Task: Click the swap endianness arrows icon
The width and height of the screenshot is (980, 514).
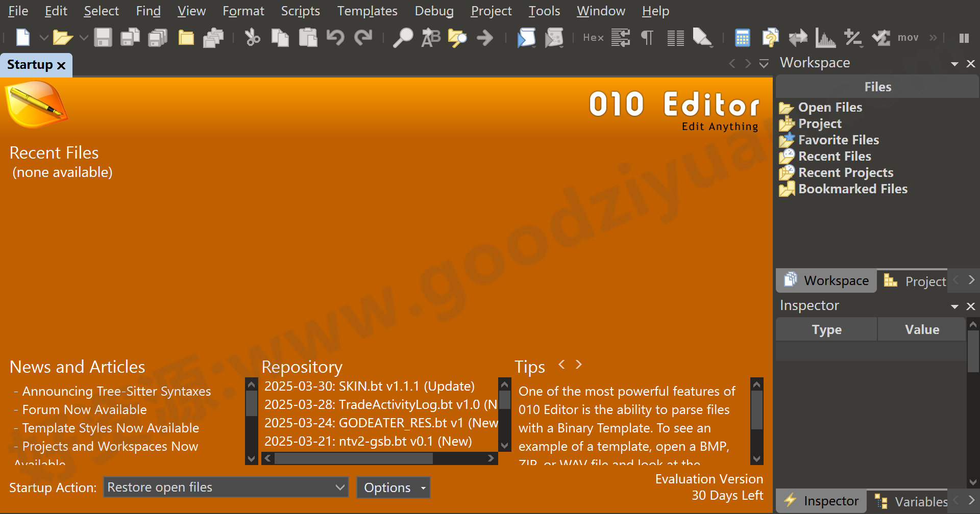Action: 798,37
